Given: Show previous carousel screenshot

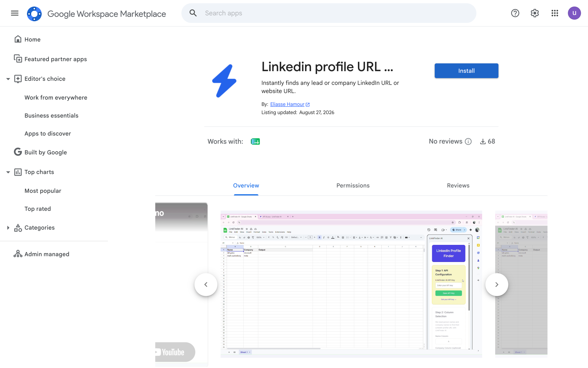Looking at the screenshot, I should (206, 284).
